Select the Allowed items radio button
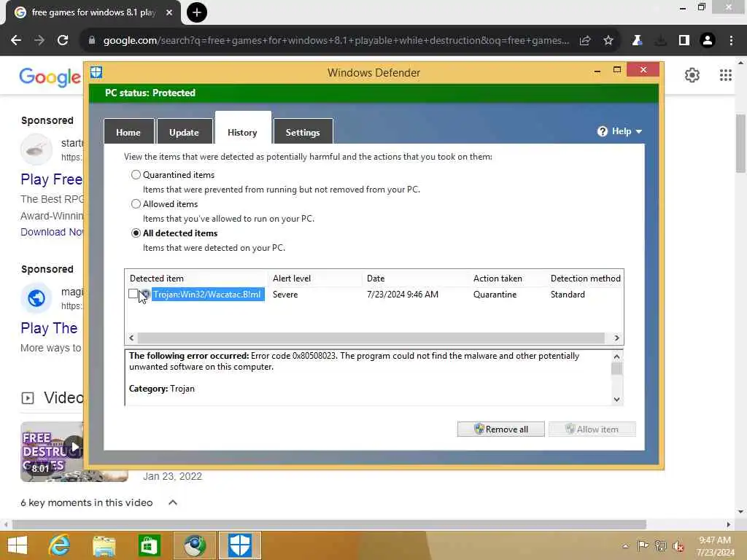Image resolution: width=747 pixels, height=560 pixels. (136, 204)
